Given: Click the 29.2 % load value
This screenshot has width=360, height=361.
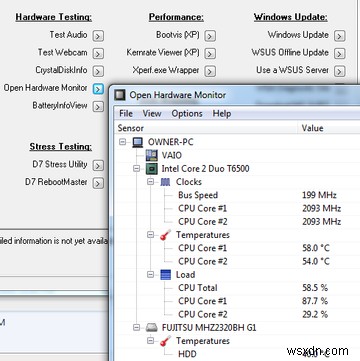Looking at the screenshot, I should coord(315,315).
